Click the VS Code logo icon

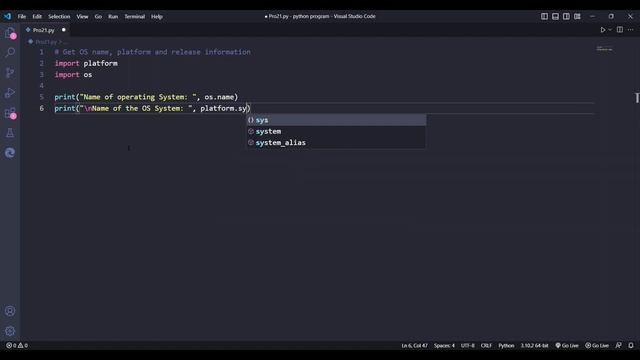click(x=7, y=16)
